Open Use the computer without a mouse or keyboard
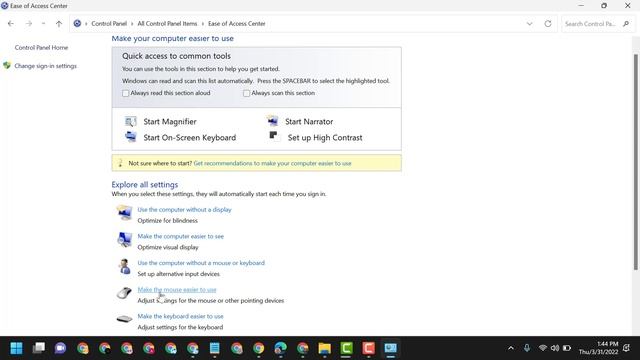Image resolution: width=640 pixels, height=360 pixels. coord(201,263)
